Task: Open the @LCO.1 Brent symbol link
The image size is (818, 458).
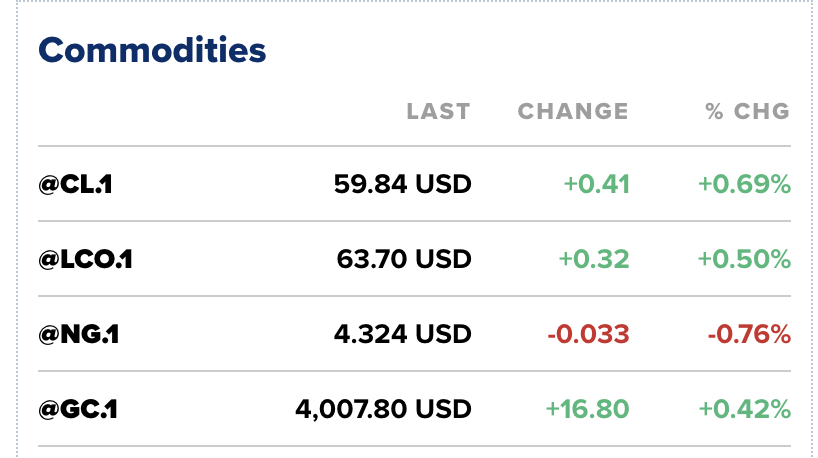Action: coord(86,259)
